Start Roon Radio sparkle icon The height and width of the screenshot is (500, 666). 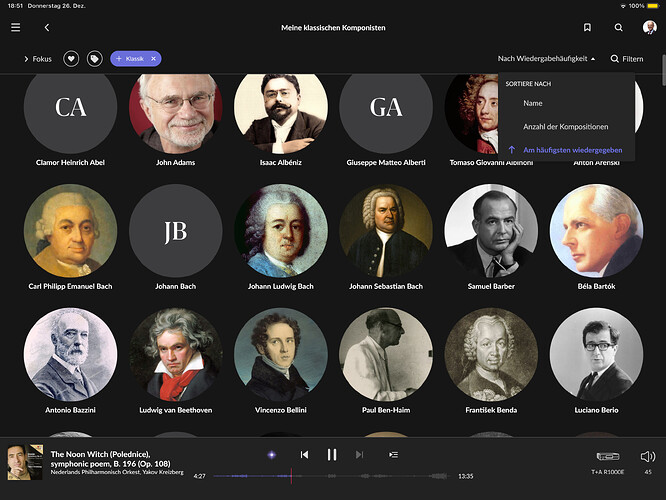point(272,455)
